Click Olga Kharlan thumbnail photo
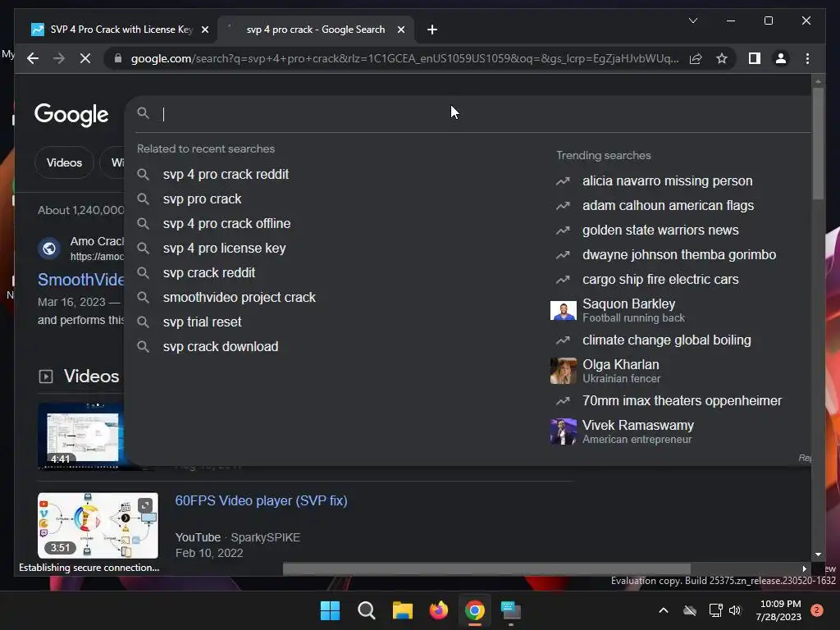This screenshot has height=630, width=840. [x=563, y=371]
